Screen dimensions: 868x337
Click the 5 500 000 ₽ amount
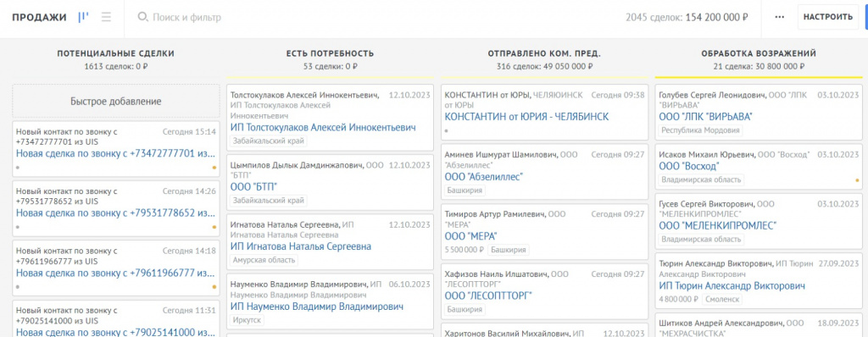click(465, 250)
